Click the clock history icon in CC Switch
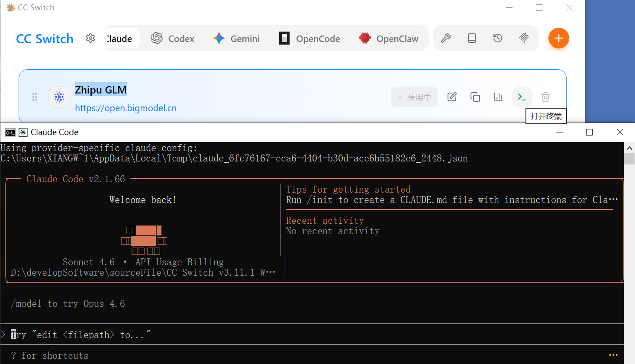 pyautogui.click(x=498, y=38)
